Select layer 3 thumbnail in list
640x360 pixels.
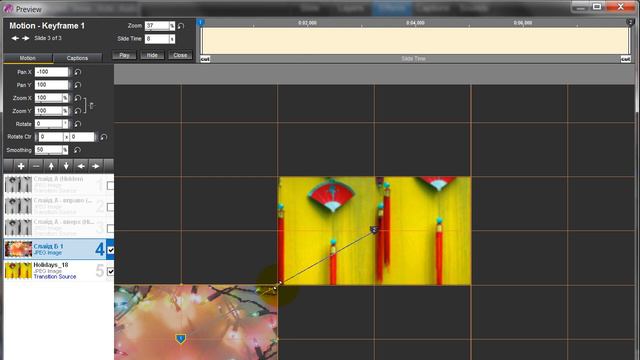pyautogui.click(x=18, y=228)
